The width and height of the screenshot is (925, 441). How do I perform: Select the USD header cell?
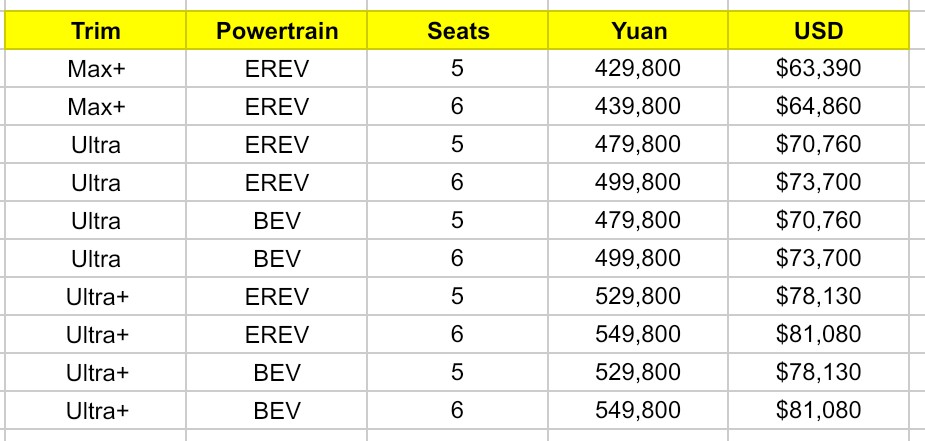[x=819, y=31]
